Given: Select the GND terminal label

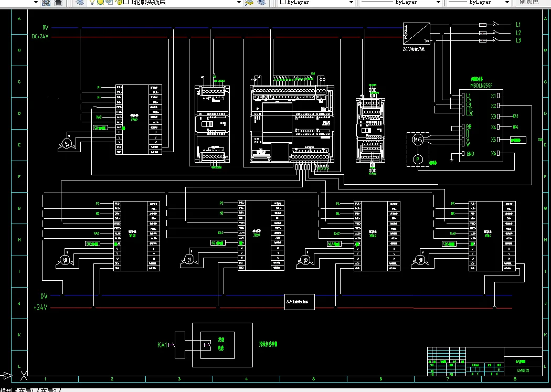Looking at the screenshot, I should click(470, 154).
